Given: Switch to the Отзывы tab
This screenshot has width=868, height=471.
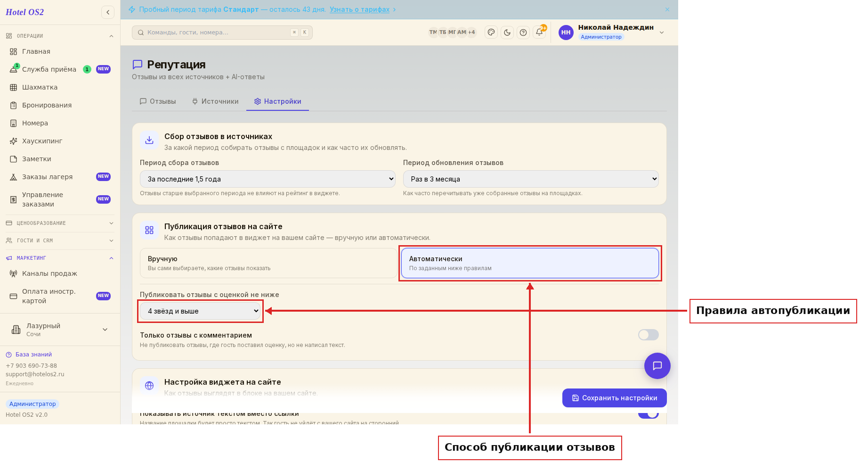Looking at the screenshot, I should [158, 101].
